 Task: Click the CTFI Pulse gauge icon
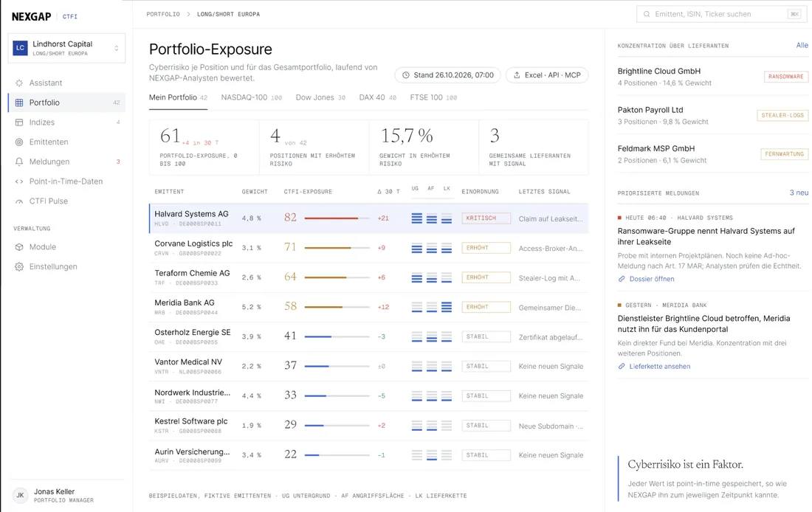click(19, 201)
